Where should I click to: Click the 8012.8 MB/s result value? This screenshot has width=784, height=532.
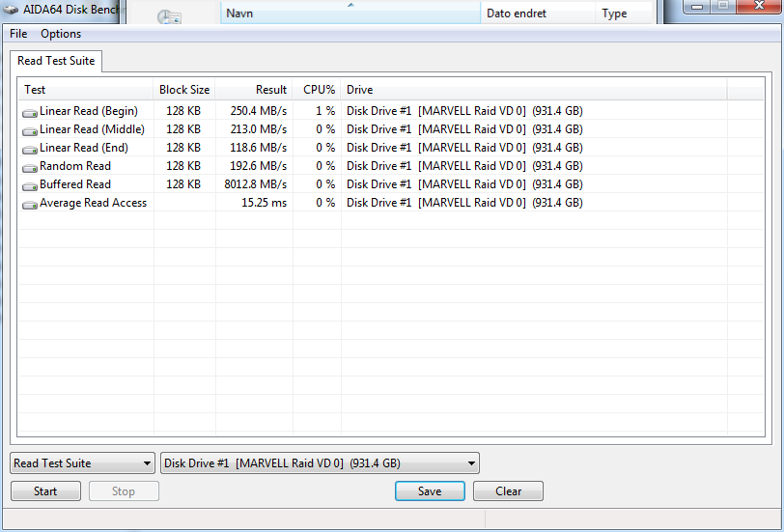click(x=256, y=184)
